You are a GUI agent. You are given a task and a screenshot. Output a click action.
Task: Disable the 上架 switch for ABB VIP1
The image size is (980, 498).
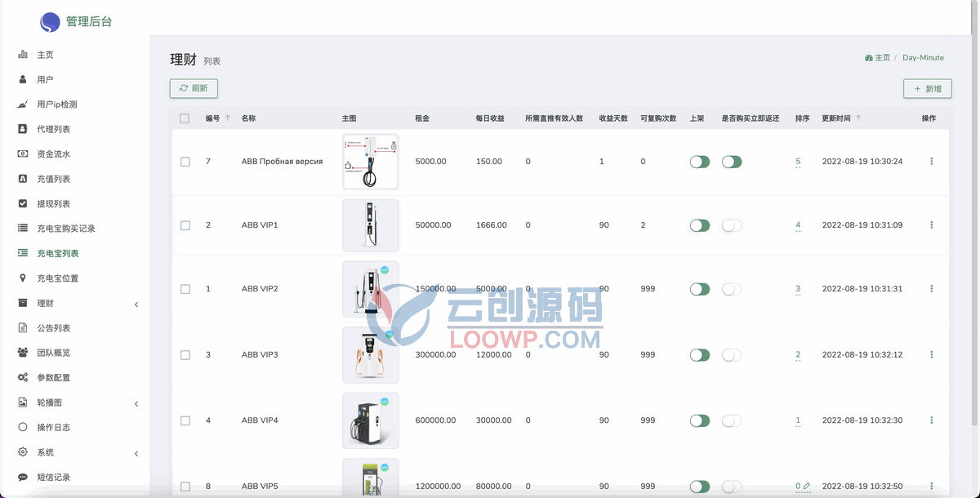[x=700, y=225]
